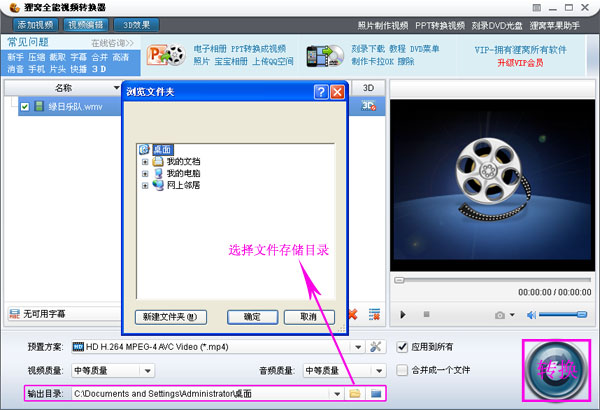Toggle checkbox for 绿日乐队.wmv
Image resolution: width=600 pixels, height=410 pixels.
pos(25,106)
